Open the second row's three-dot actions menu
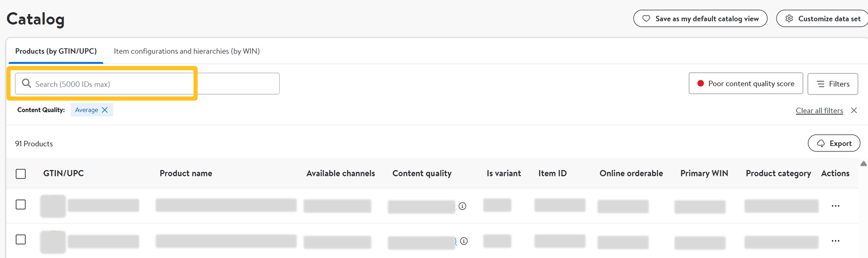Viewport: 868px width, 258px height. (835, 241)
